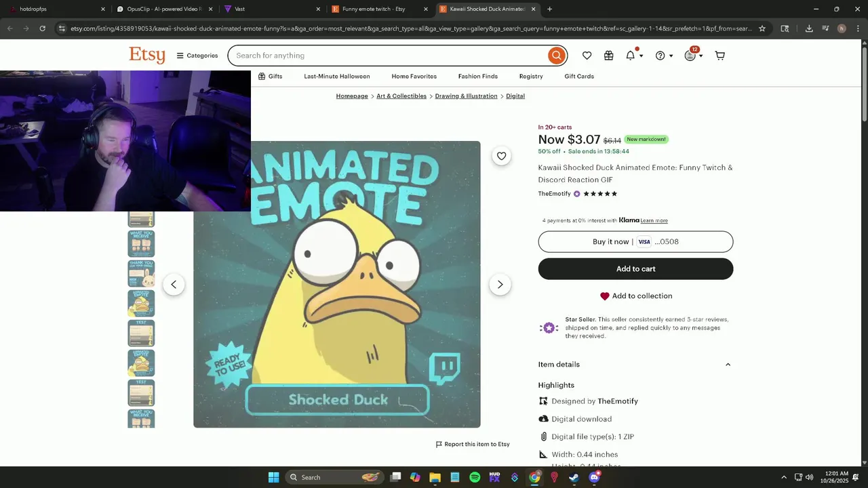Open the volume control in the tray

pos(809,477)
